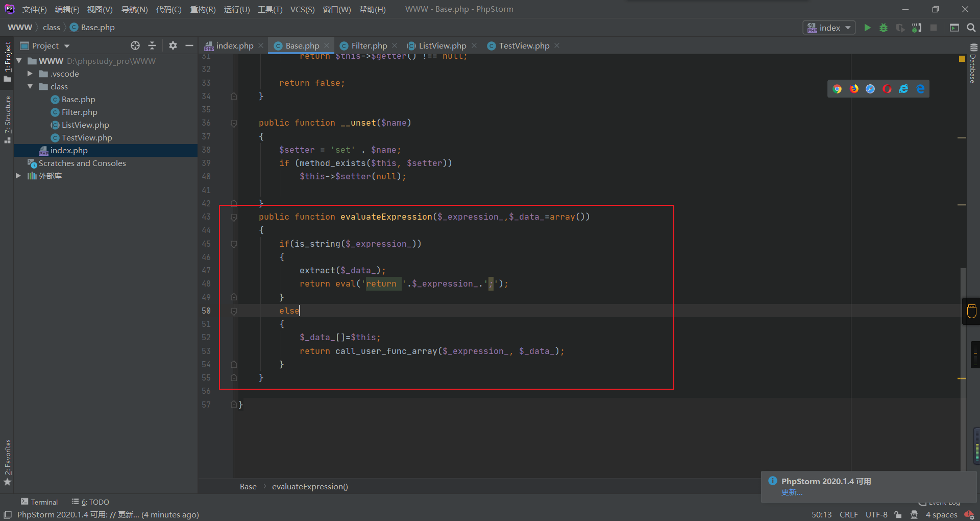980x521 pixels.
Task: Open the index run configuration dropdown
Action: (x=829, y=28)
